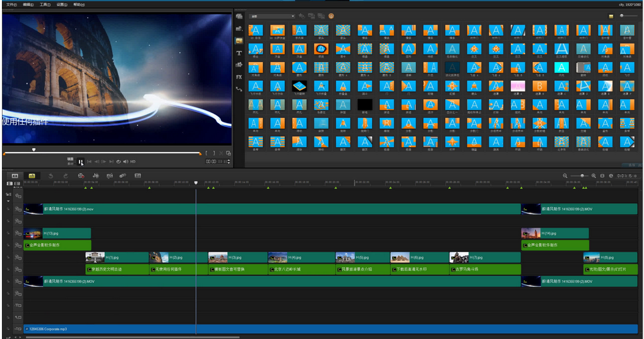644x339 pixels.
Task: Toggle repeat playback loop button
Action: 118,162
